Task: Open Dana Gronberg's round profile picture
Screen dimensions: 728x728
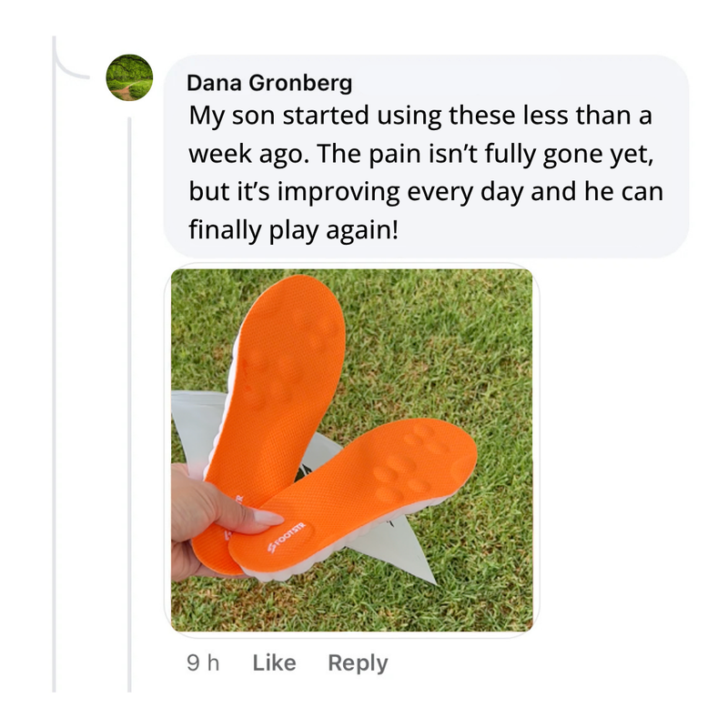Action: pyautogui.click(x=129, y=77)
